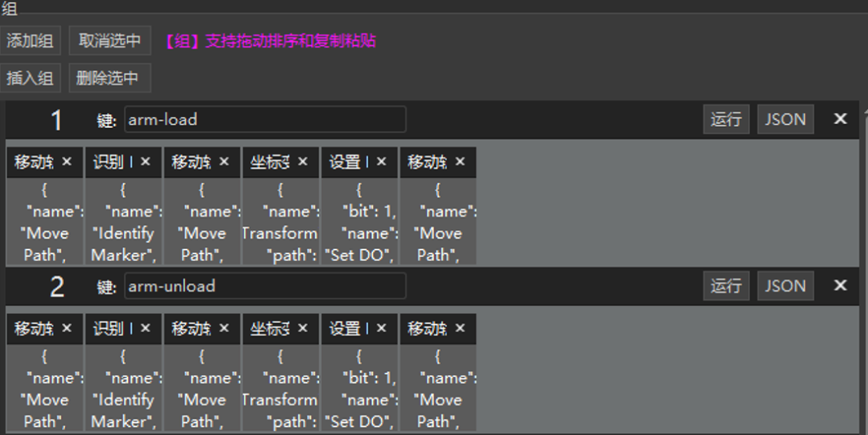Click the 取消选中 button

tap(109, 40)
